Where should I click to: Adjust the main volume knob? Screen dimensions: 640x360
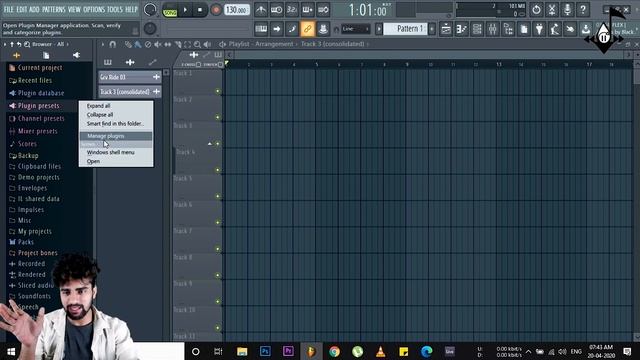pos(150,10)
